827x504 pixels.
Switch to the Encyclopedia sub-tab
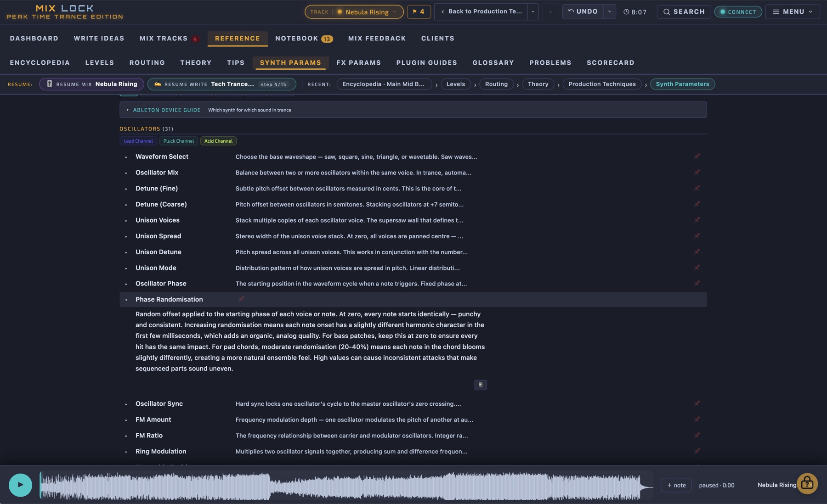pyautogui.click(x=40, y=62)
